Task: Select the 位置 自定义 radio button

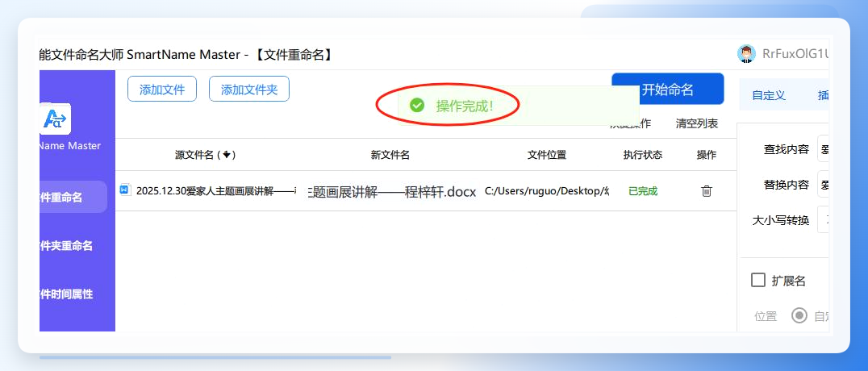Action: tap(799, 315)
